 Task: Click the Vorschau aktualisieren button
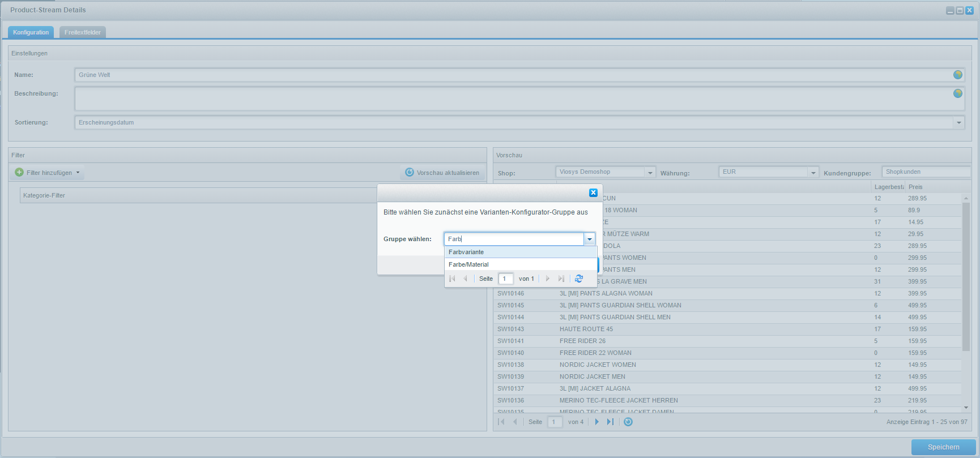[x=442, y=173]
